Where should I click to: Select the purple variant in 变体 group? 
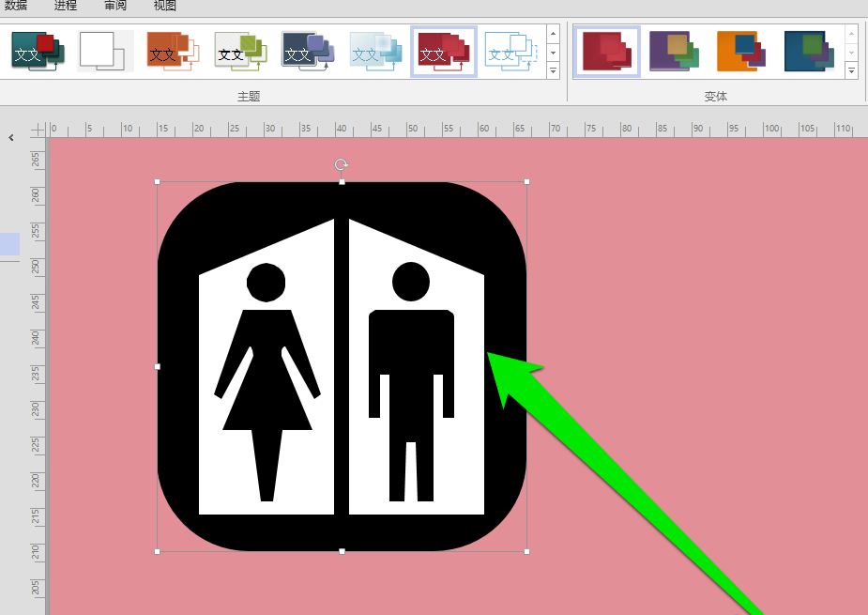673,52
